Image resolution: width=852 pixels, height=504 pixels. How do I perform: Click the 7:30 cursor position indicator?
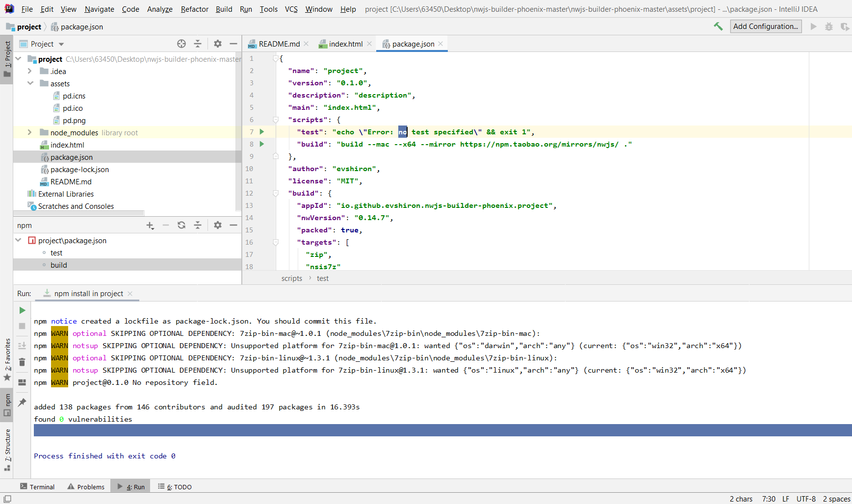click(x=769, y=499)
